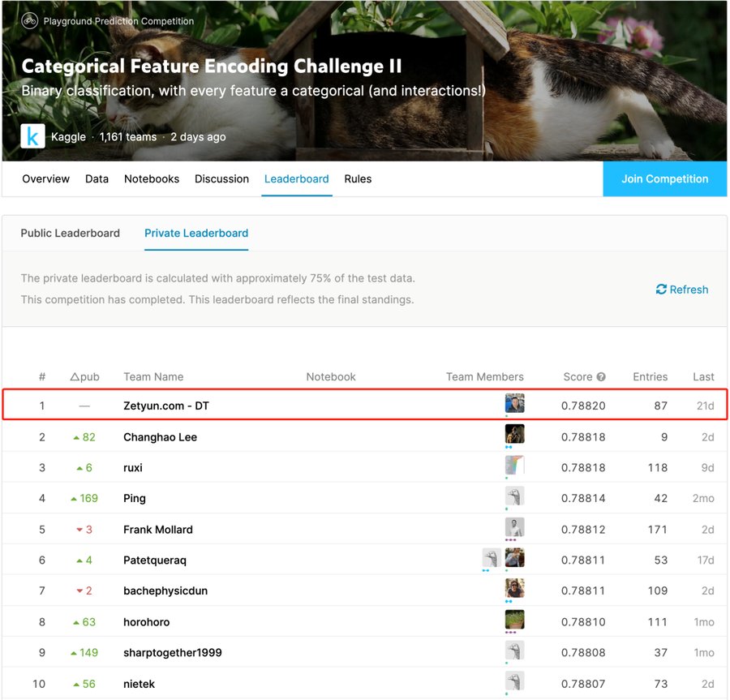Click the sharptogether1999 team name

click(172, 653)
